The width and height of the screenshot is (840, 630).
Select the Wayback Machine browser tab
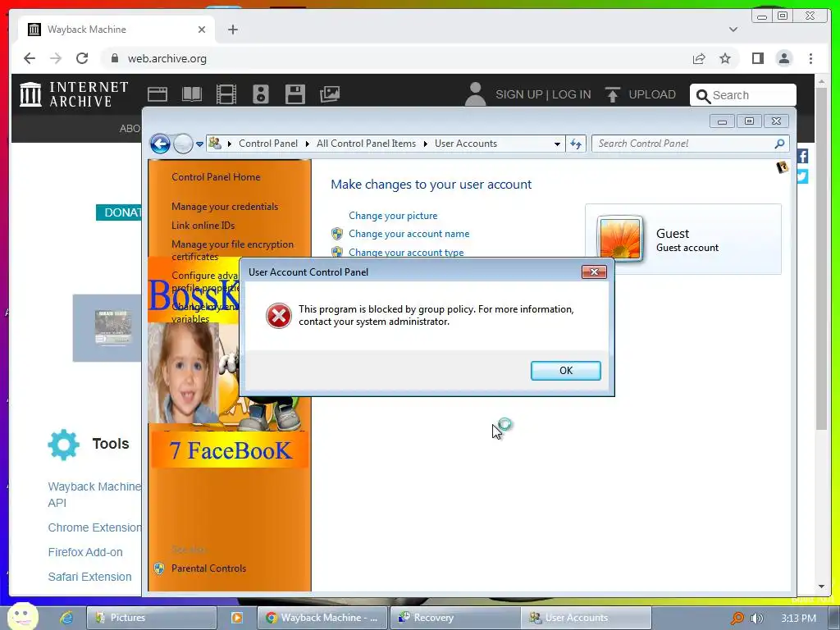pos(116,30)
